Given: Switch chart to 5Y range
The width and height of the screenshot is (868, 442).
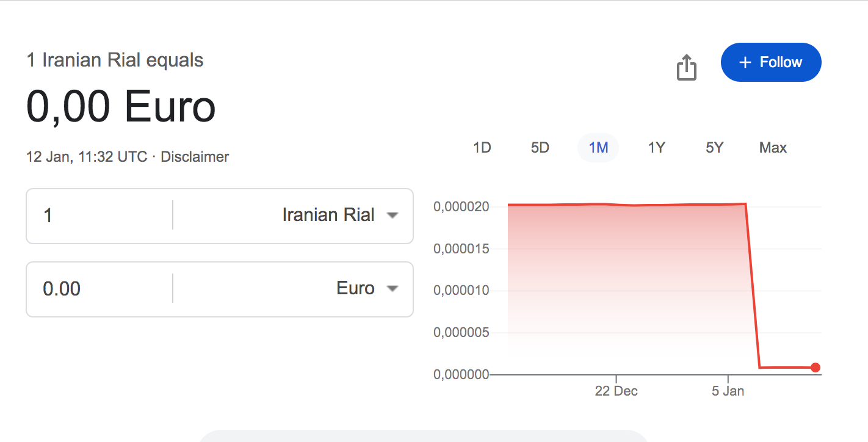Looking at the screenshot, I should tap(714, 148).
